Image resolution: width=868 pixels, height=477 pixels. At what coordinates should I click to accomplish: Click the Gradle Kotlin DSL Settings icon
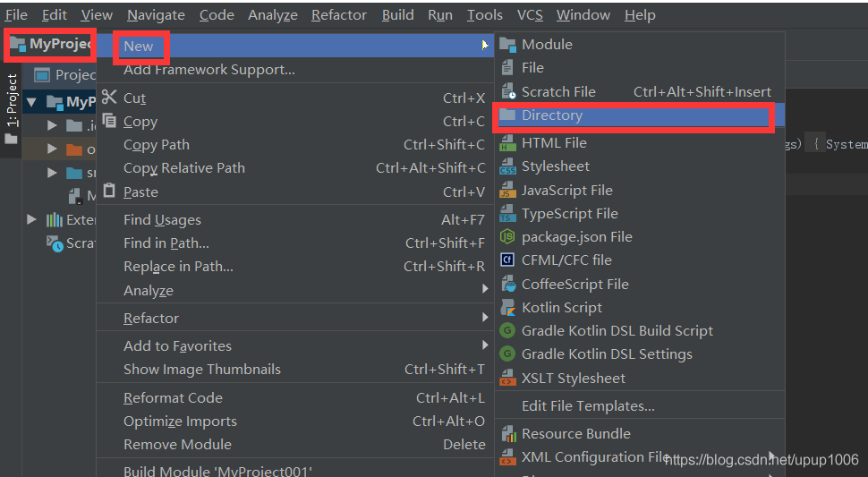click(508, 354)
